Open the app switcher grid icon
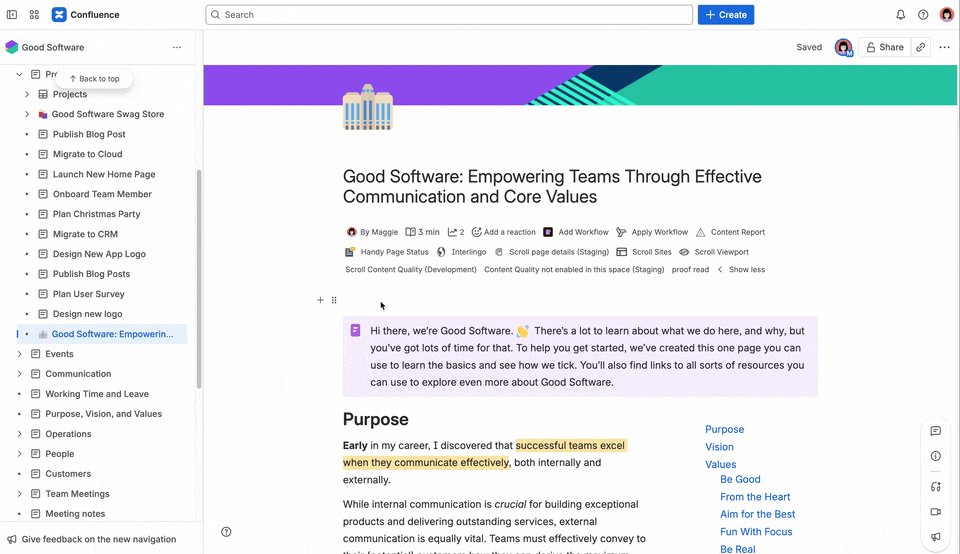 (x=34, y=15)
